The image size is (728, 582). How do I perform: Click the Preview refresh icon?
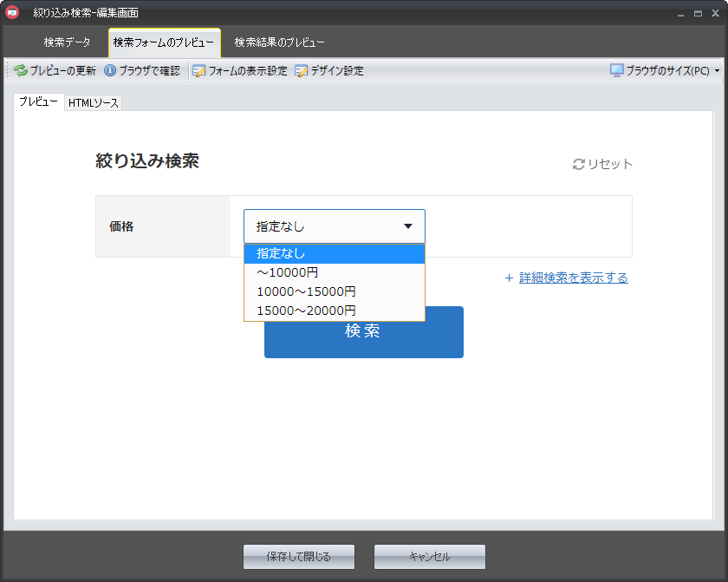click(x=21, y=71)
